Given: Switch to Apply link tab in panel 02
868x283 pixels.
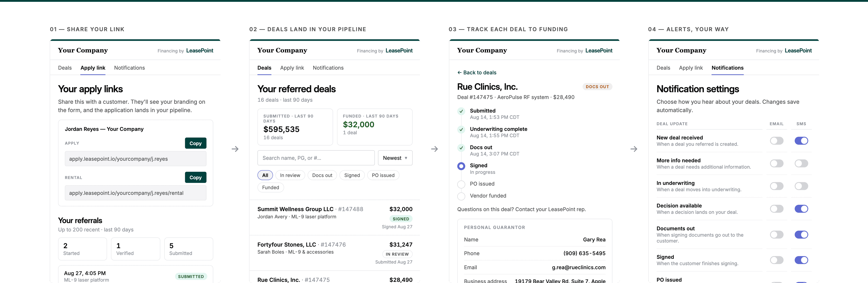Looking at the screenshot, I should click(x=292, y=68).
